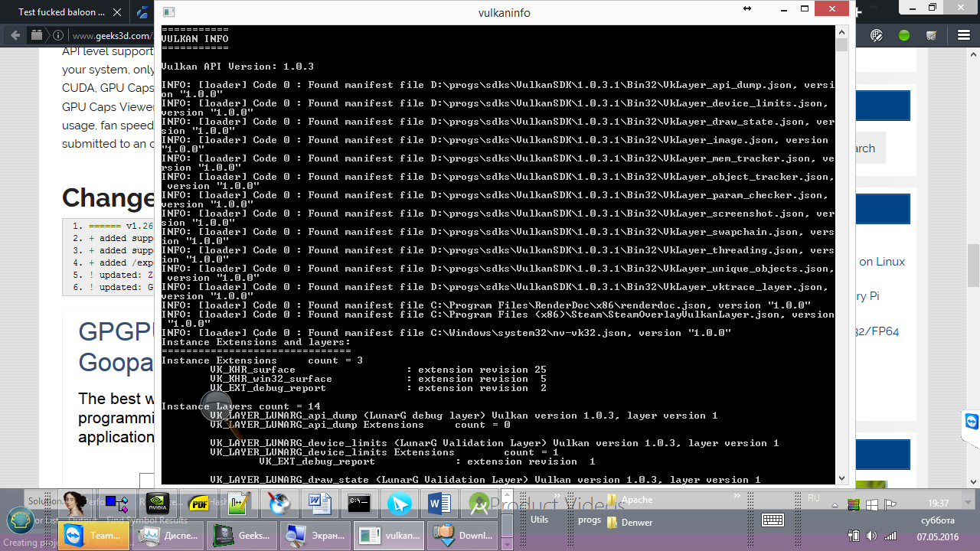Close the vulkaninfo window
The width and height of the screenshot is (980, 551).
click(x=831, y=9)
